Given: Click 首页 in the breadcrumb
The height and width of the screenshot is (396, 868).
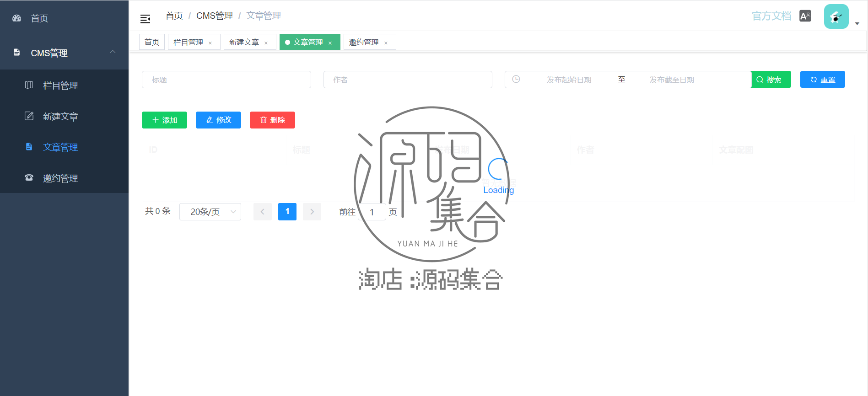Looking at the screenshot, I should click(174, 16).
